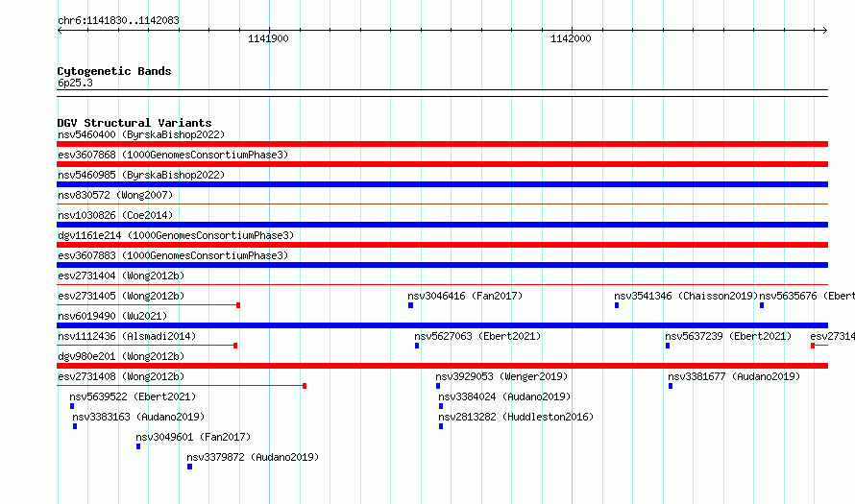
Task: Select nsv830572 (Wong2007) label
Action: (x=115, y=195)
